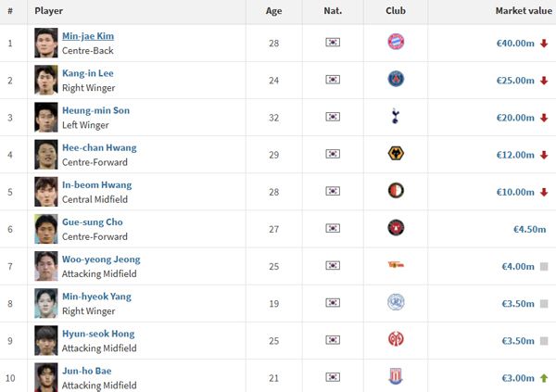Click Mainz 05 club crest
The height and width of the screenshot is (392, 556).
pyautogui.click(x=396, y=339)
